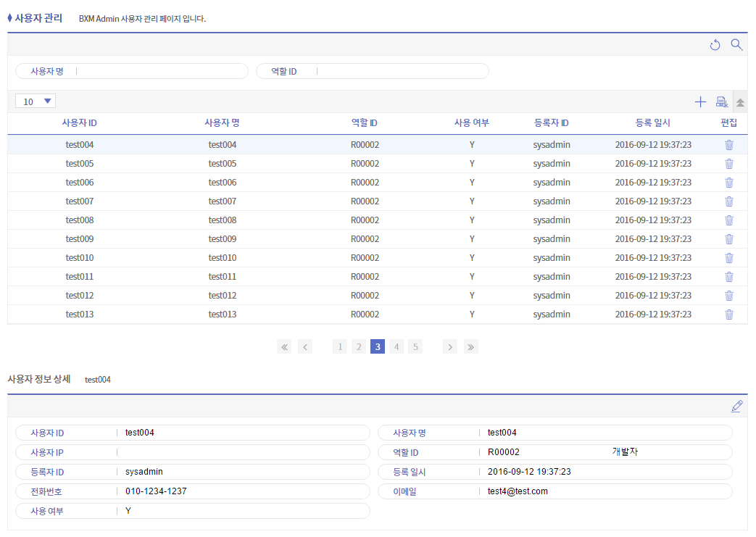Delete user test011 via trash icon
Screen dimensions: 756x537
[729, 276]
